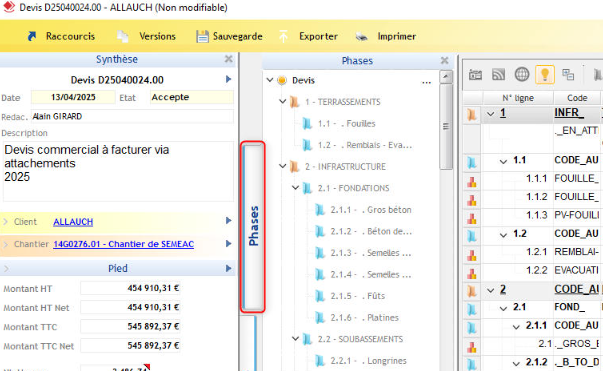
Task: Click the Sauvegarde save button
Action: [230, 36]
